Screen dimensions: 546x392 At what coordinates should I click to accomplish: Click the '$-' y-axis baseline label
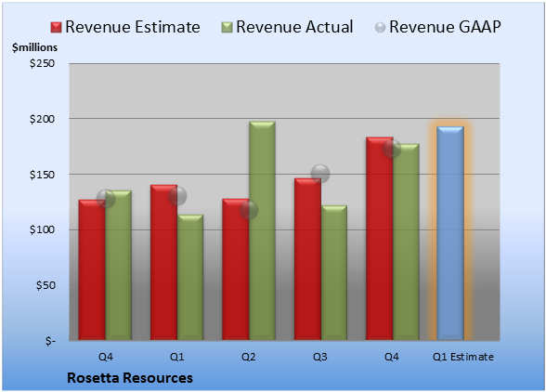pos(50,341)
